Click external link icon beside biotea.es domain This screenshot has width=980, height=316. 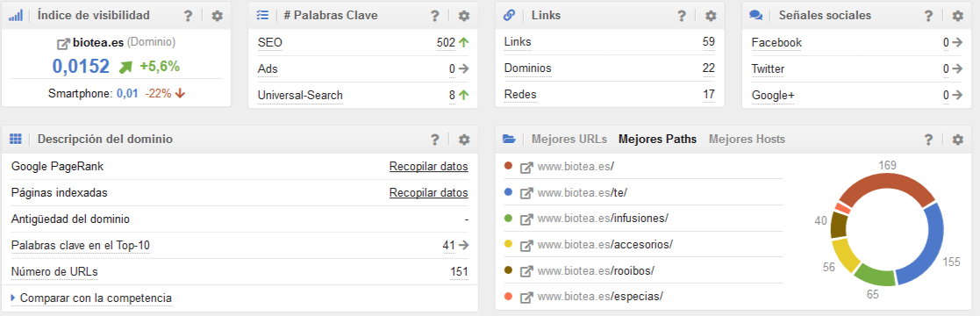(63, 44)
